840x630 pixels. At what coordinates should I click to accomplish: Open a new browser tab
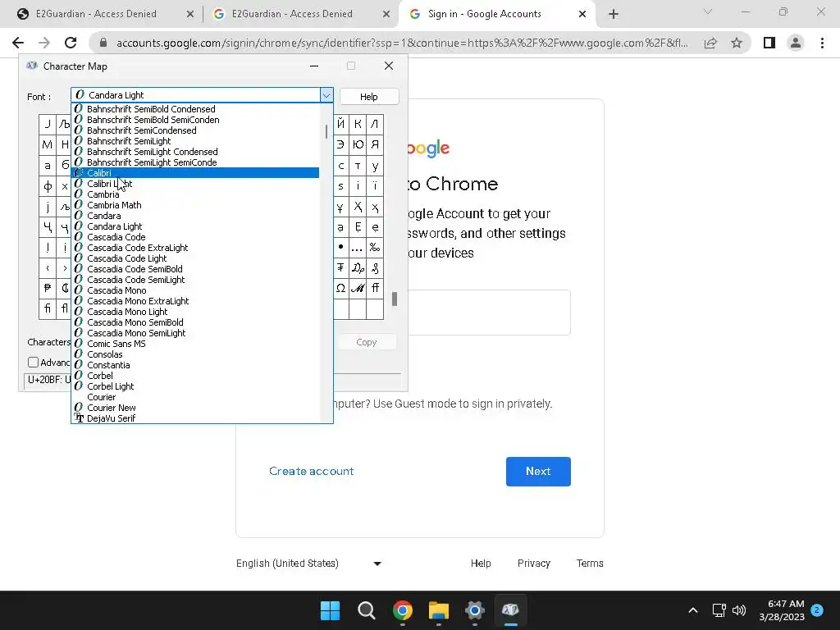(x=614, y=15)
